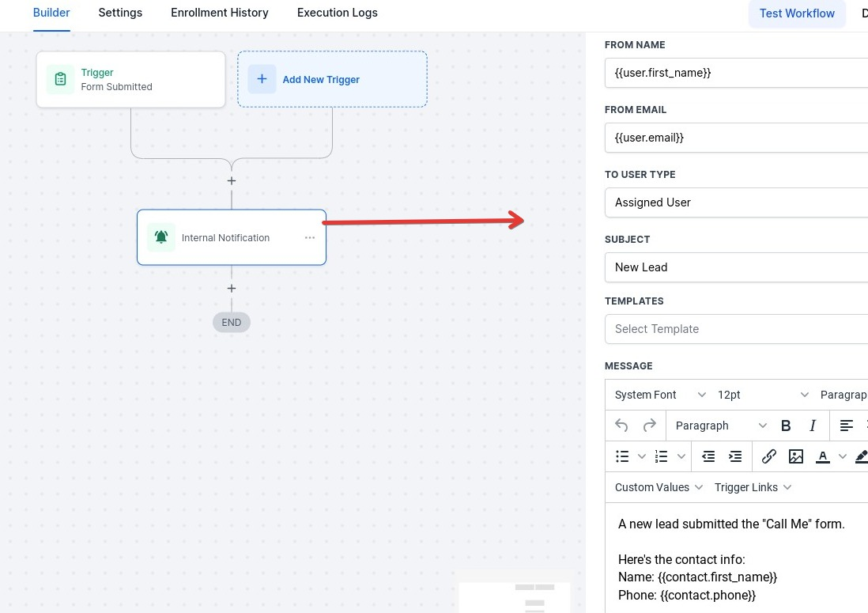Screen dimensions: 868x613
Task: Apply italic formatting
Action: 813,426
